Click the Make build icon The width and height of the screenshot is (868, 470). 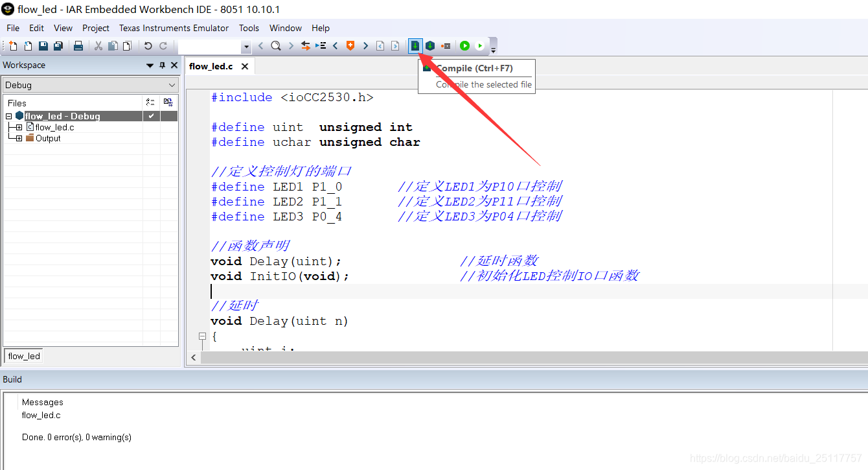tap(430, 46)
